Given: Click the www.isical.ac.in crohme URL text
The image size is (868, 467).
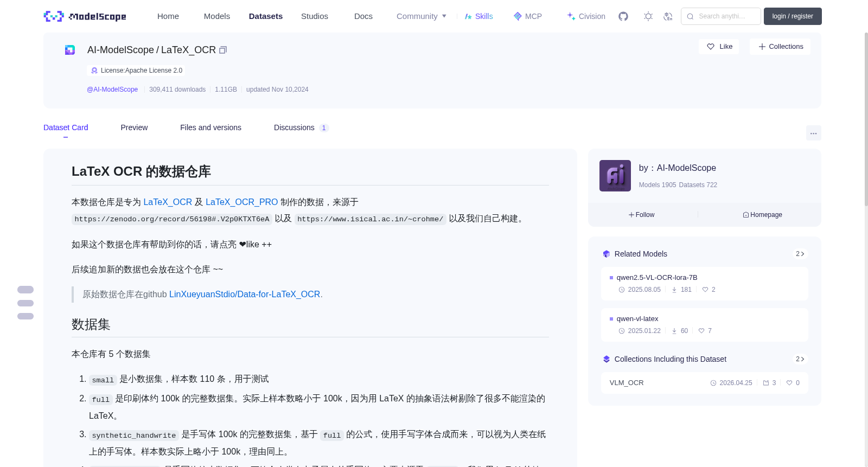Looking at the screenshot, I should click(x=370, y=219).
